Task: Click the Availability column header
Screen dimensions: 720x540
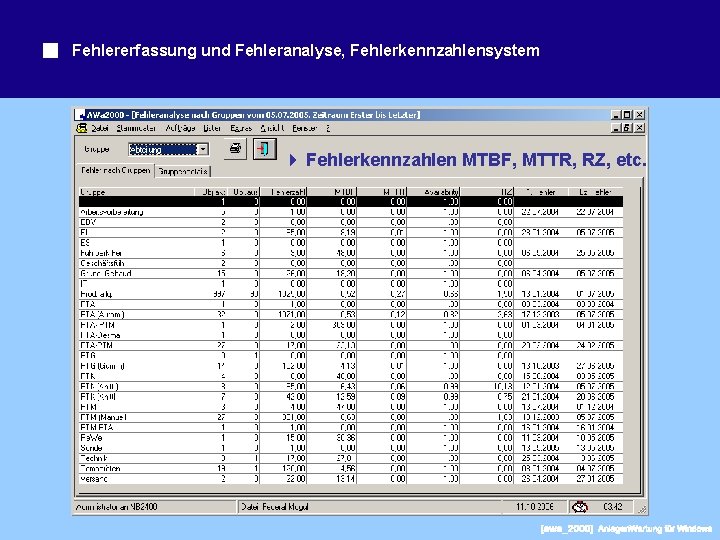Action: click(x=433, y=191)
